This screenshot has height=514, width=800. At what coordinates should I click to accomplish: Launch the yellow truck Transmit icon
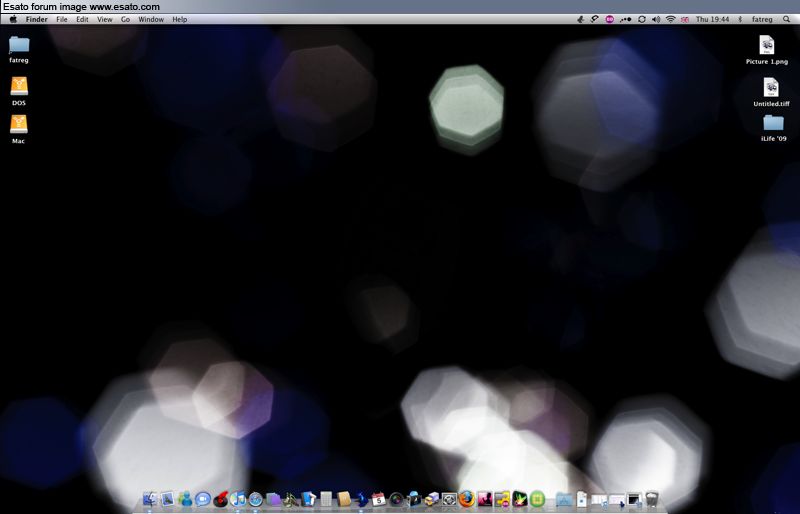(x=432, y=499)
